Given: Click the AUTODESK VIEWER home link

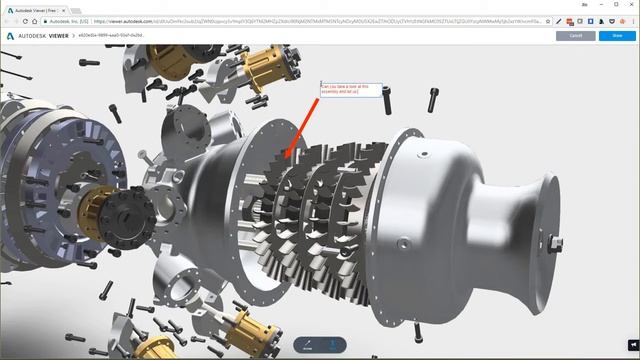Looking at the screenshot, I should click(x=43, y=36).
